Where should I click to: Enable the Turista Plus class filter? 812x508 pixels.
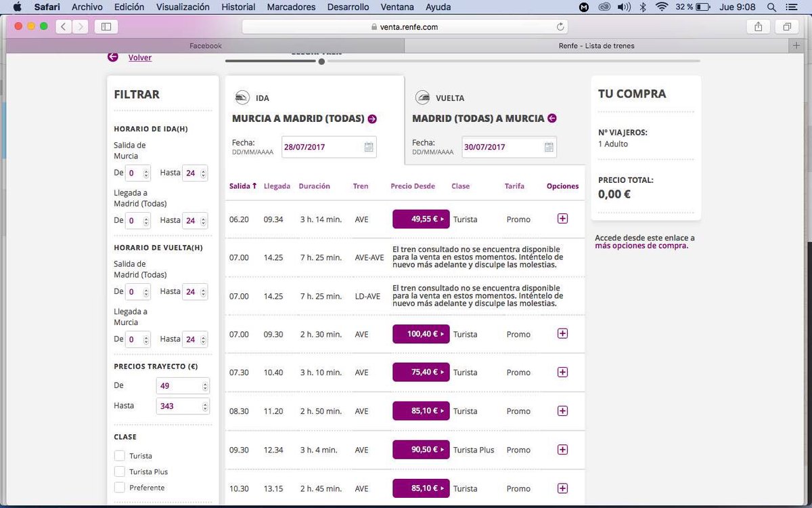118,471
